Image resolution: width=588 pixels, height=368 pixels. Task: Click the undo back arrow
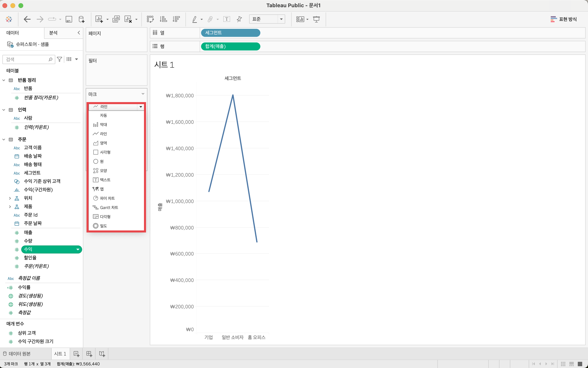point(27,19)
